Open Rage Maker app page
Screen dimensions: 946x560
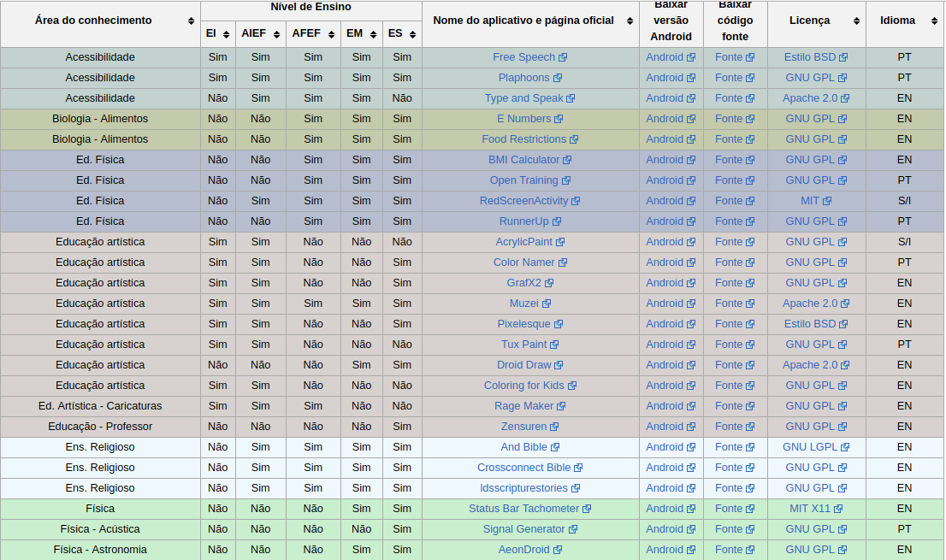click(x=529, y=406)
